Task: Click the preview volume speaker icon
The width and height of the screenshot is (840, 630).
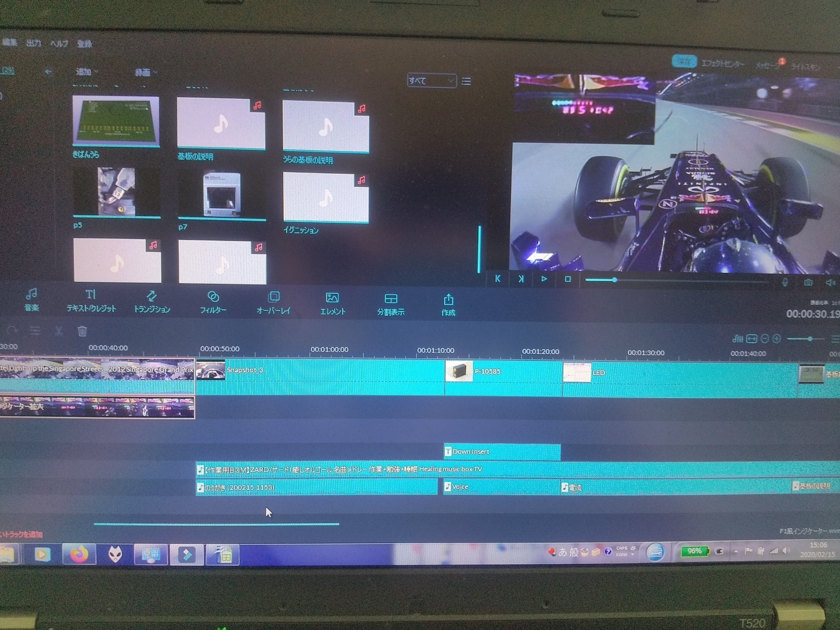Action: [830, 283]
